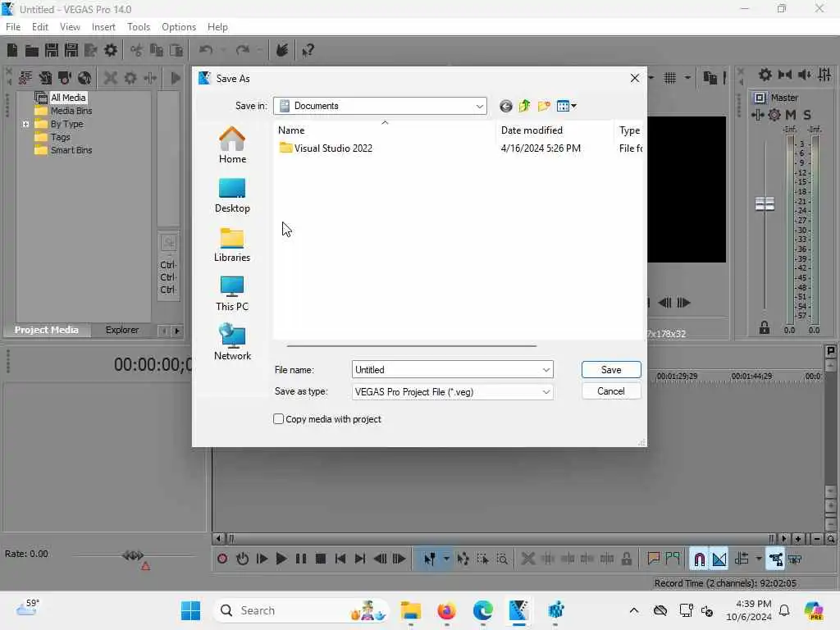Open the Tools menu
The height and width of the screenshot is (630, 840).
click(x=139, y=27)
